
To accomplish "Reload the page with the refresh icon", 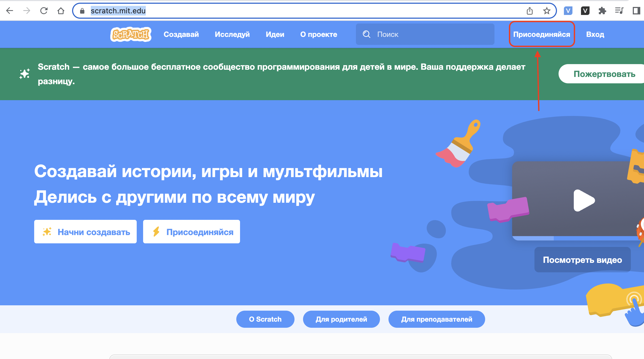I will 44,11.
